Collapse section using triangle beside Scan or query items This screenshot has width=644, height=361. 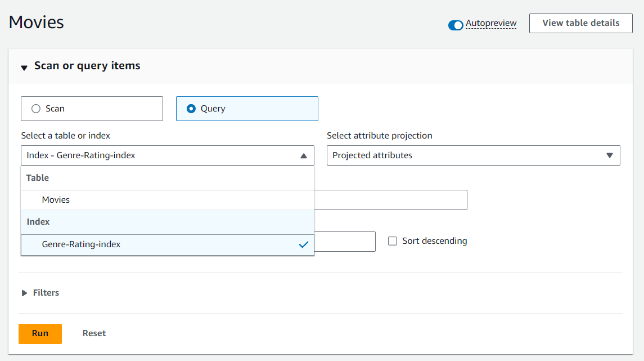pyautogui.click(x=24, y=68)
